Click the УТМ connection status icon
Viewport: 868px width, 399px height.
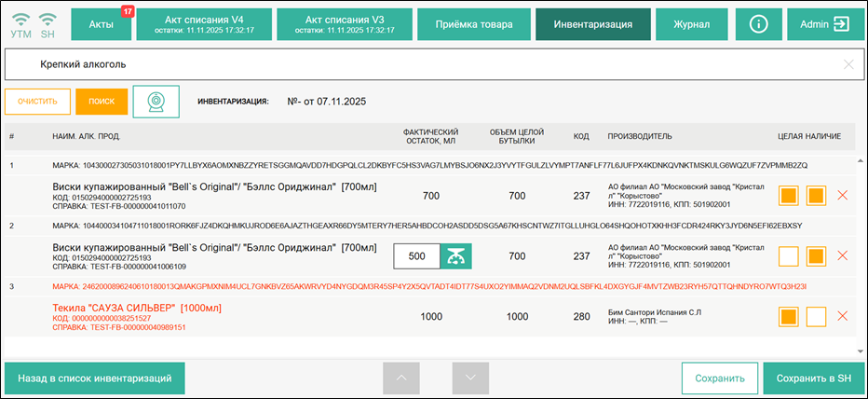click(20, 24)
